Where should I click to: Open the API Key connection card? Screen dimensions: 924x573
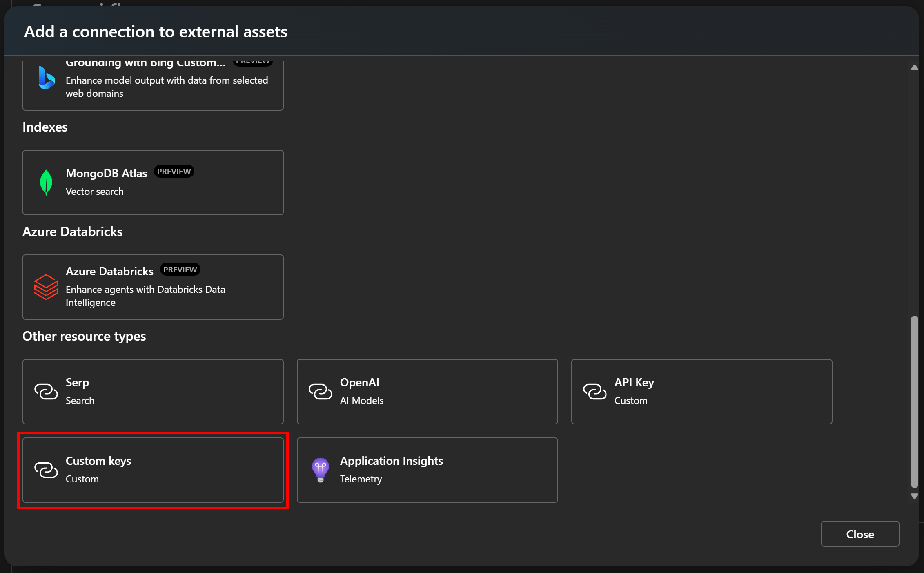click(x=701, y=391)
